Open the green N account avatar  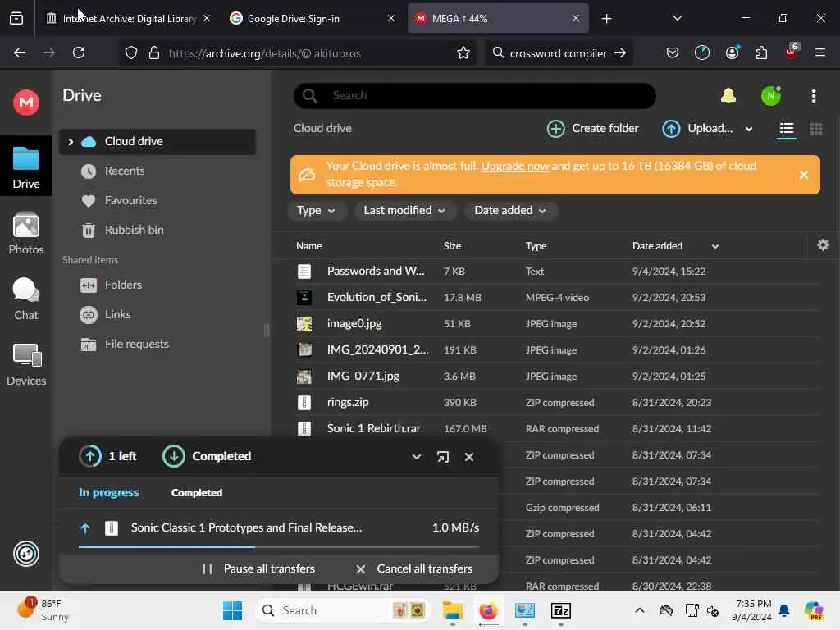point(770,96)
